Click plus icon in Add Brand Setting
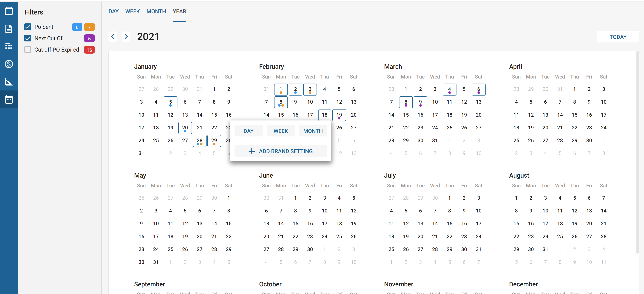Viewport: 644px width, 294px height. [251, 151]
